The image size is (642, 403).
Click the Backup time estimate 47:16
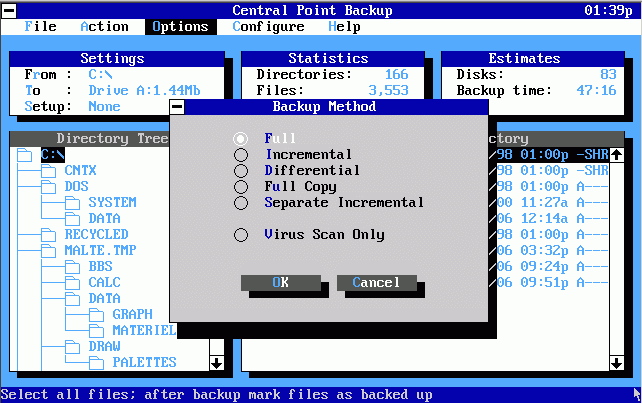point(597,91)
